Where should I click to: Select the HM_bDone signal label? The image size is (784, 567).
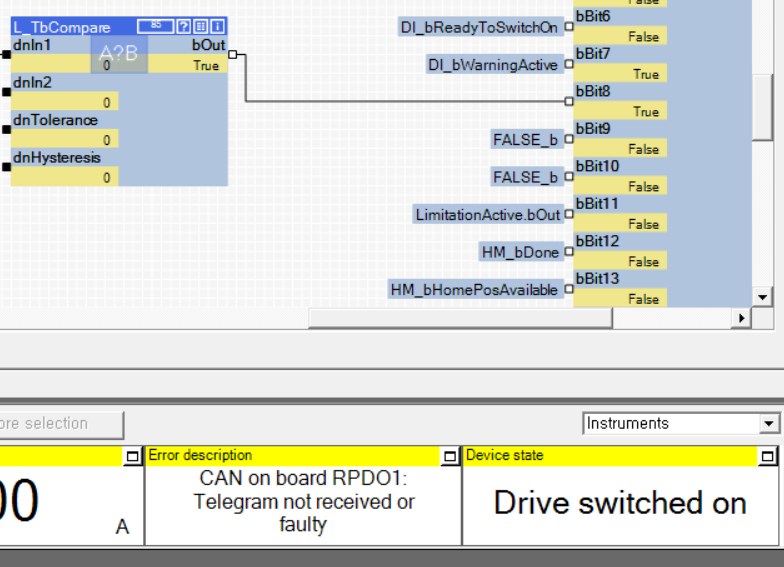click(x=520, y=252)
